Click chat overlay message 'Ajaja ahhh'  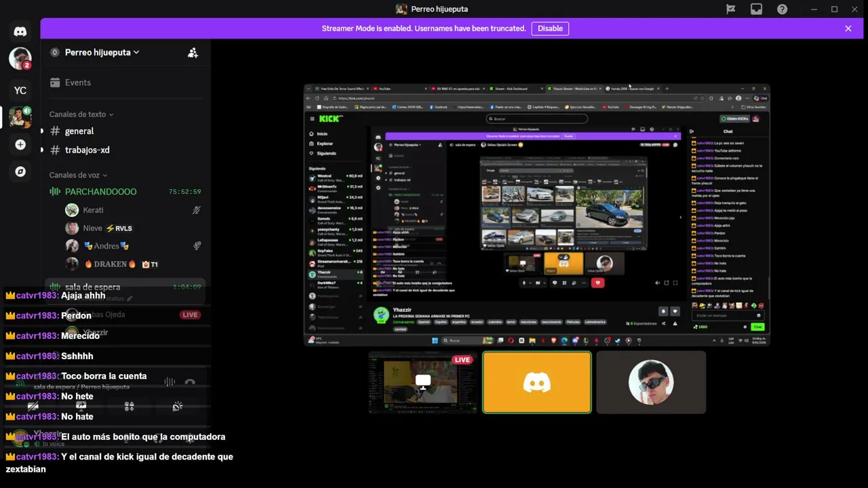click(83, 296)
